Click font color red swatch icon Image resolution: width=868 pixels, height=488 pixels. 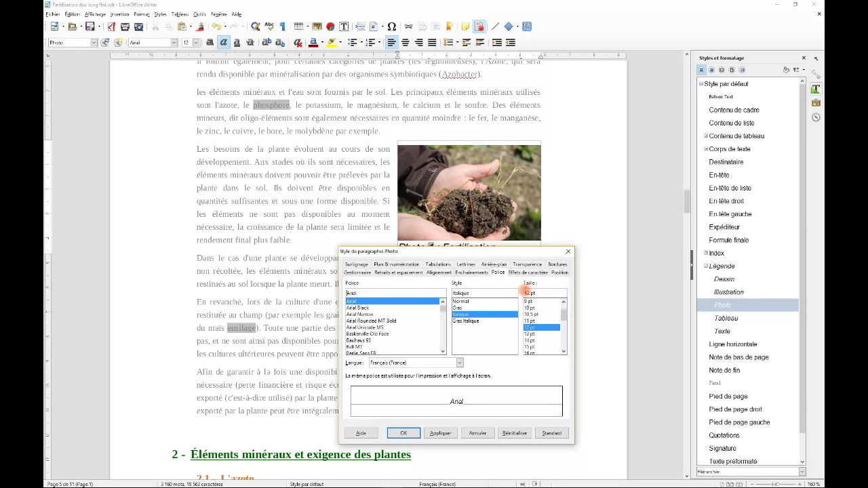313,42
